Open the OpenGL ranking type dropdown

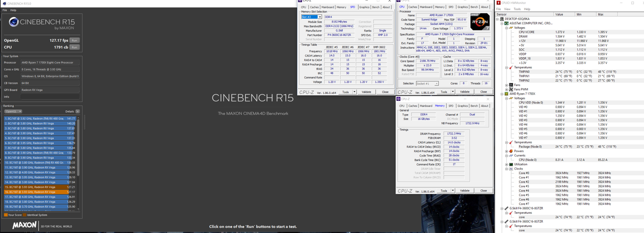pos(13,111)
